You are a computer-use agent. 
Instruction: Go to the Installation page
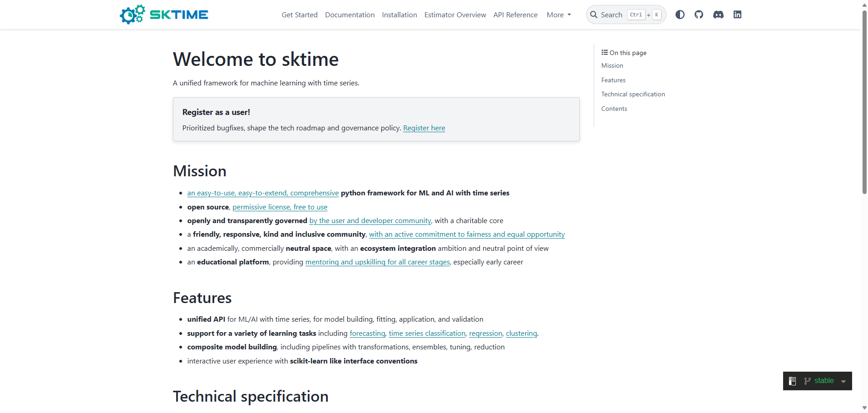point(399,15)
